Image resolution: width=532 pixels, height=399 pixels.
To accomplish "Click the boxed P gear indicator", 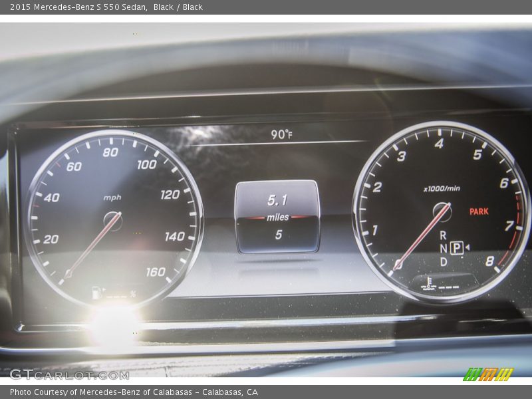I will [x=457, y=247].
